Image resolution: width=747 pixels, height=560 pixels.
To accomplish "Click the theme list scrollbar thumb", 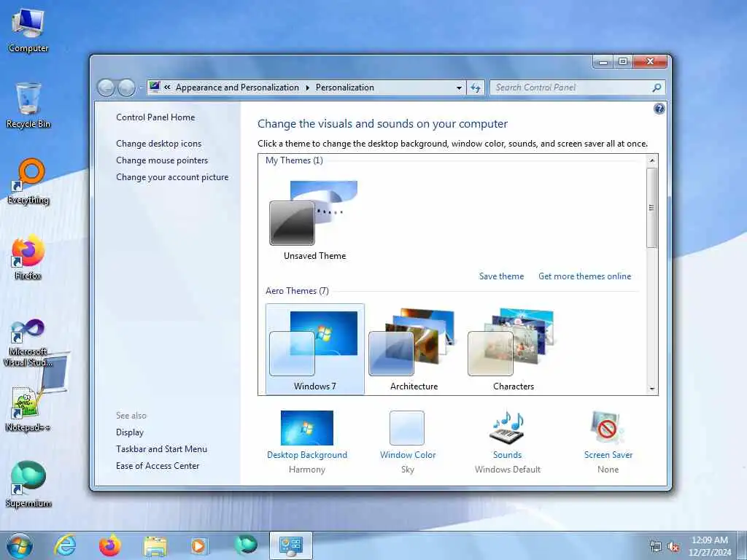I will 651,208.
